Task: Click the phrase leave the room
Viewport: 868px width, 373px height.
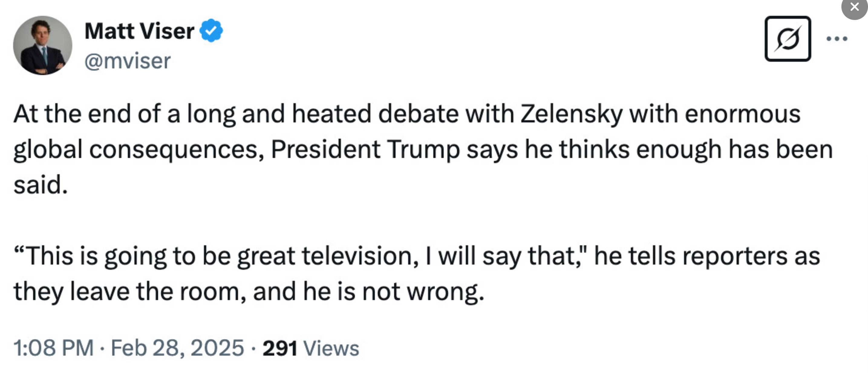Action: pyautogui.click(x=155, y=292)
